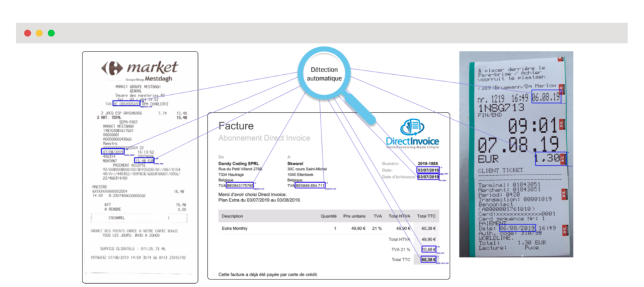
Task: Open the market receipt image
Action: (140, 167)
